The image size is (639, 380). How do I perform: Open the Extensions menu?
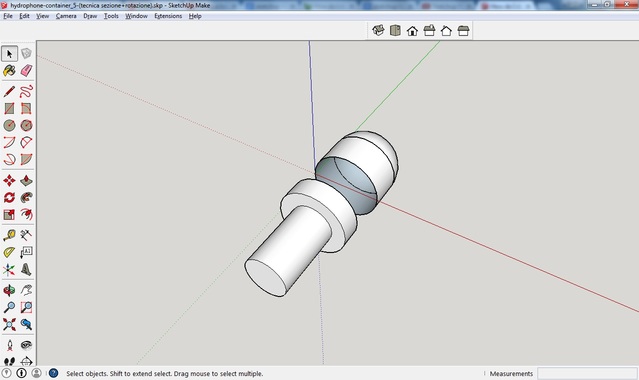tap(168, 16)
